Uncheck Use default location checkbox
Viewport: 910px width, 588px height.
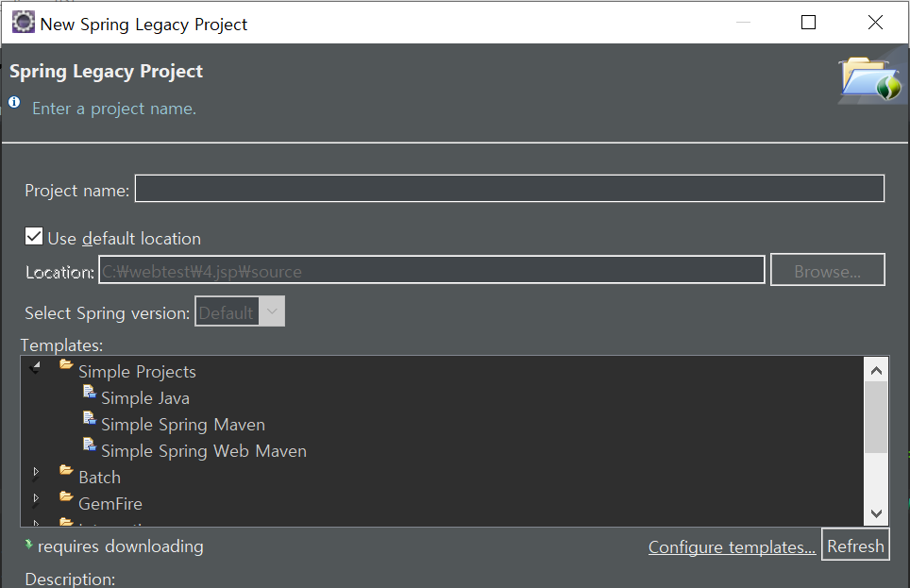pyautogui.click(x=34, y=236)
